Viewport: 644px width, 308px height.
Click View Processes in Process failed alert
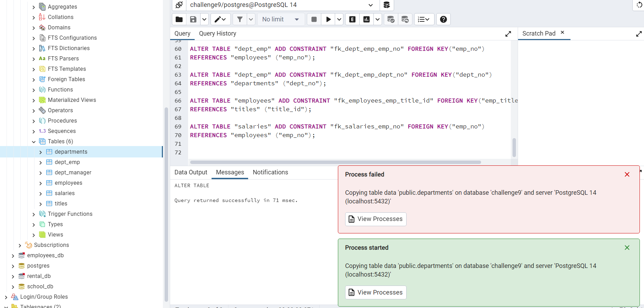click(x=375, y=219)
